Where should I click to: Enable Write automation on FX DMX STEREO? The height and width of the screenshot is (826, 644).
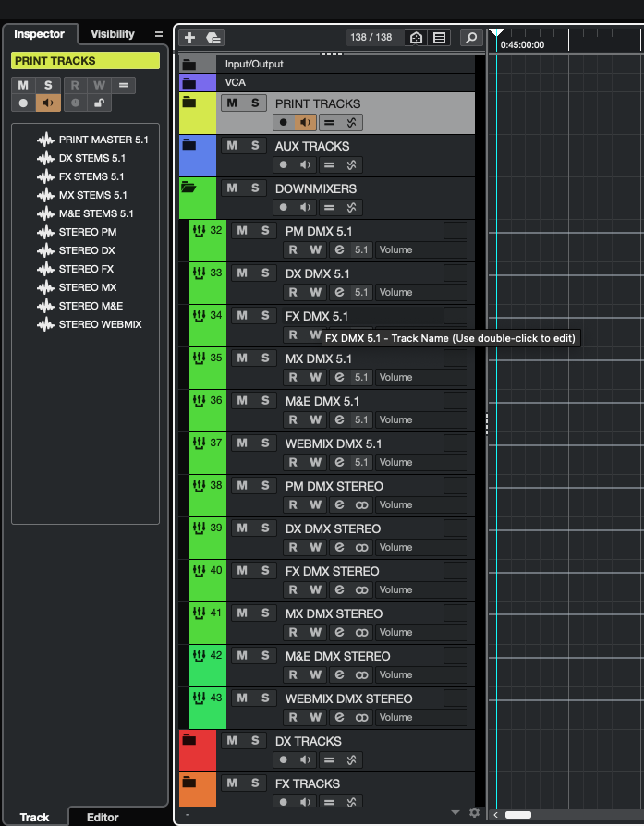pyautogui.click(x=315, y=589)
